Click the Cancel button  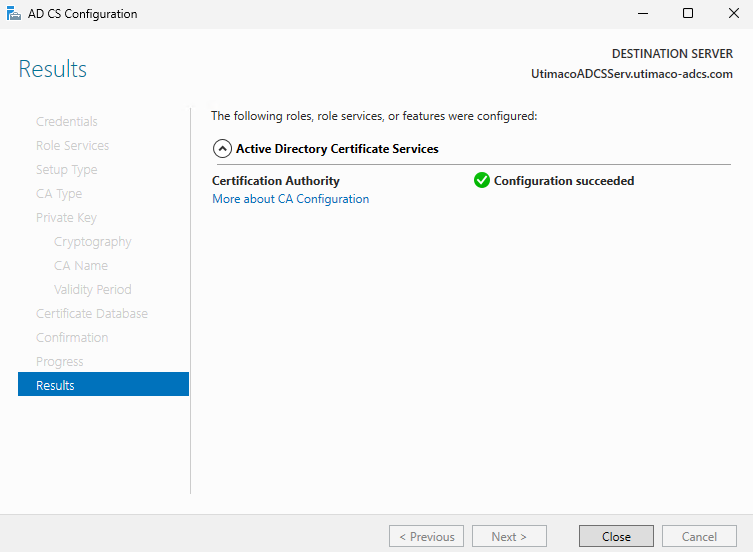[699, 536]
